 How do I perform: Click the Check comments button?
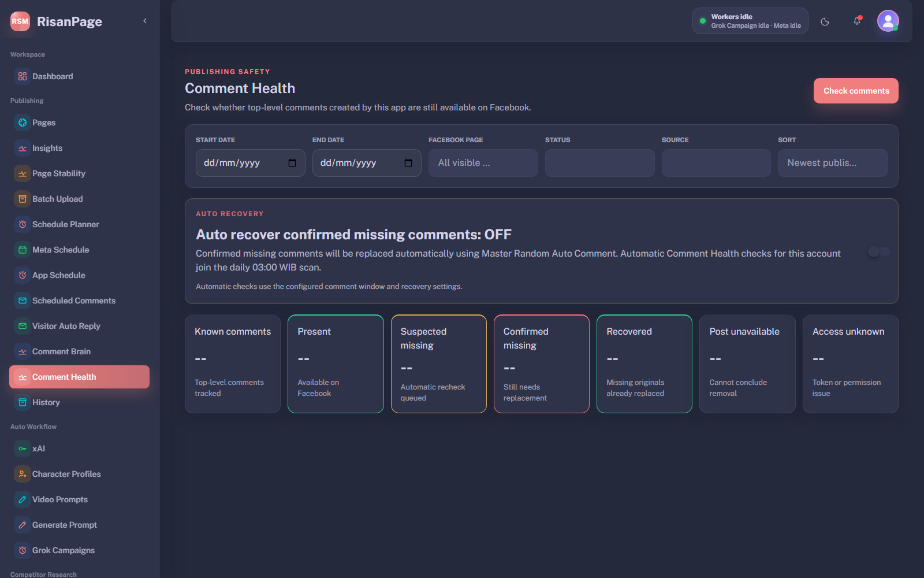(856, 91)
